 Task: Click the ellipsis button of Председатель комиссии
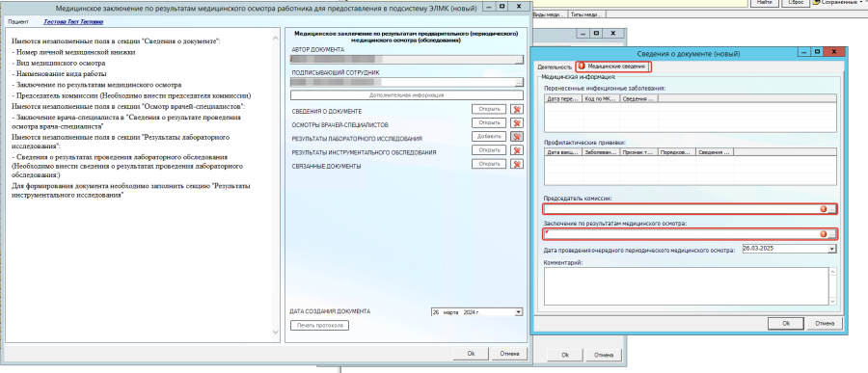(x=832, y=208)
